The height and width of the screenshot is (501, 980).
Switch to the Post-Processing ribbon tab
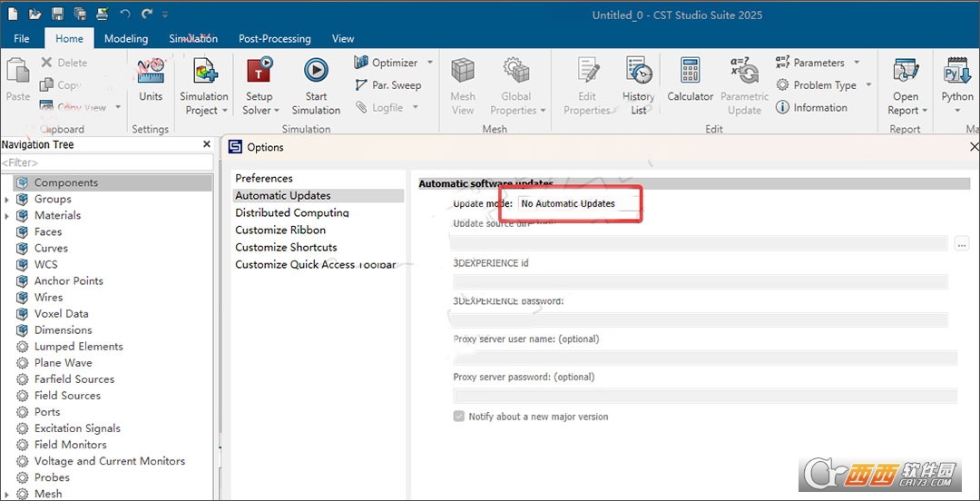[274, 38]
